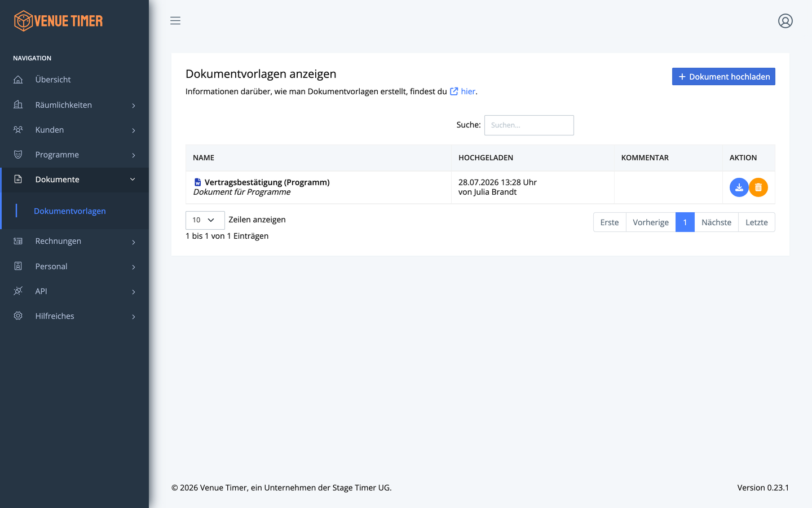This screenshot has width=812, height=508.
Task: Open the Hilfreiches menu item
Action: tap(74, 316)
